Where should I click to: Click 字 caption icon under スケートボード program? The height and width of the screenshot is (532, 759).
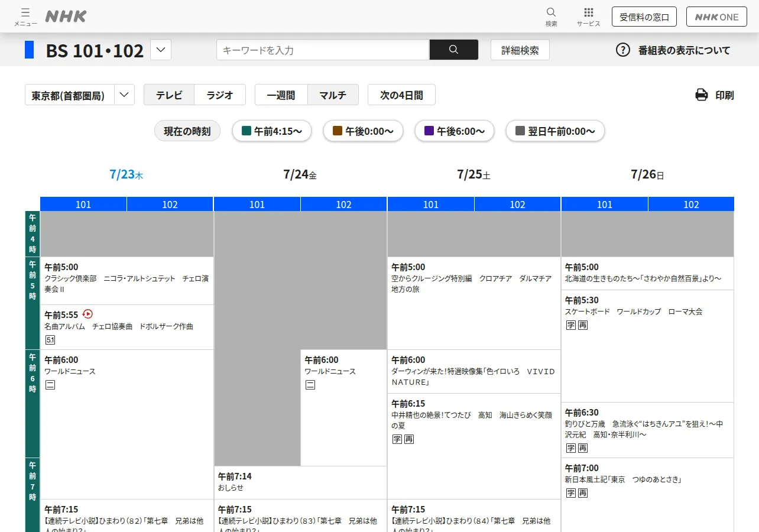570,325
